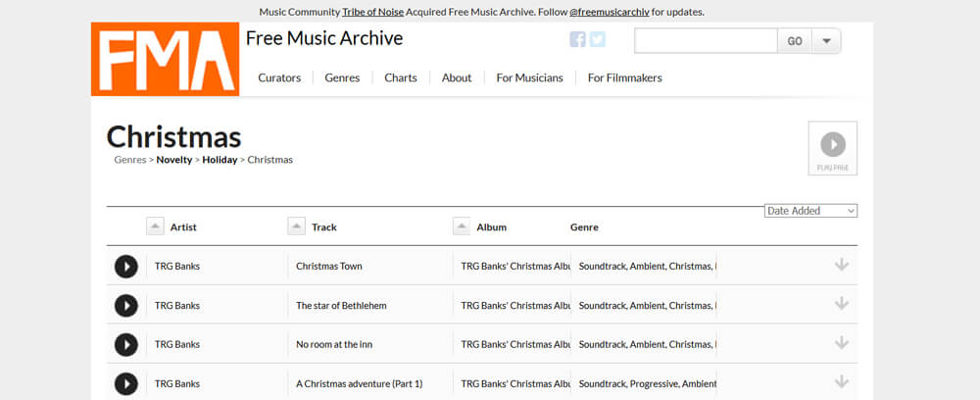Expand search options arrow next to GO
This screenshot has height=400, width=980.
click(826, 41)
